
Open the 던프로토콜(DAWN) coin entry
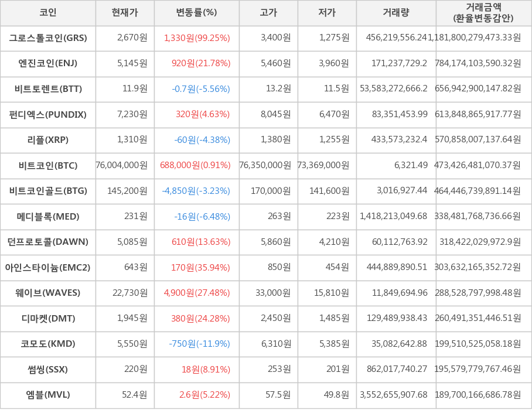pyautogui.click(x=48, y=242)
